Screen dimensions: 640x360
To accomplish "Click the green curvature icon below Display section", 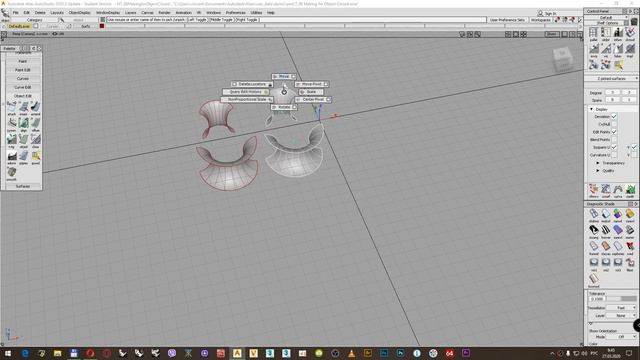I will [630, 189].
